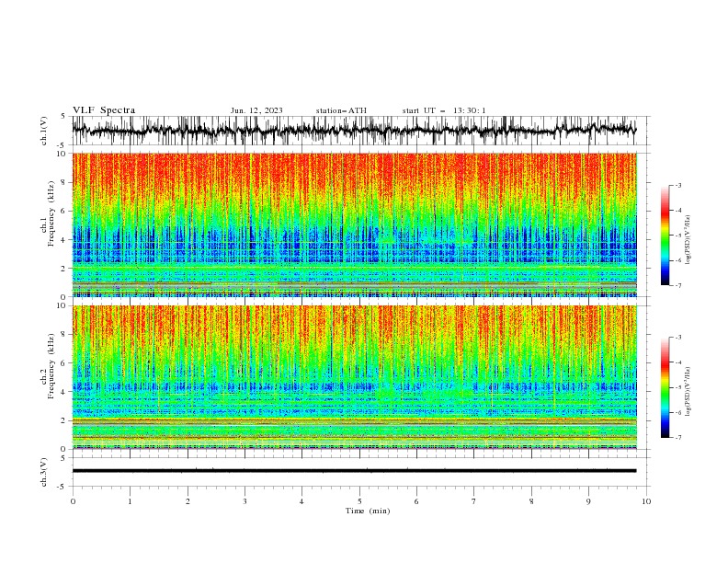Select the "start UT = 13:30: 1" text
Viewport: 728px width, 563px height.
click(x=444, y=110)
